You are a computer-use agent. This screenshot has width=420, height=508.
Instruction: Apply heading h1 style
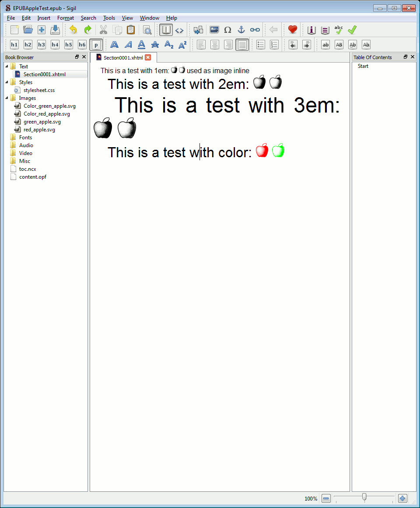14,45
